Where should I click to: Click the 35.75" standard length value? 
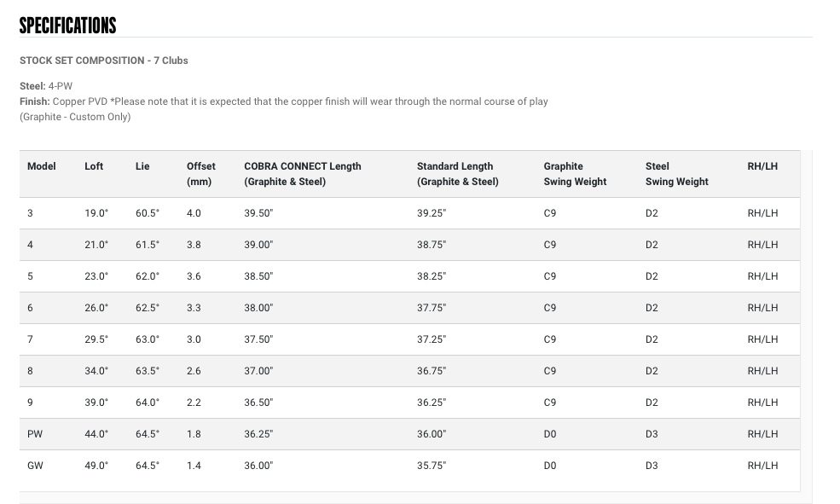(x=432, y=466)
